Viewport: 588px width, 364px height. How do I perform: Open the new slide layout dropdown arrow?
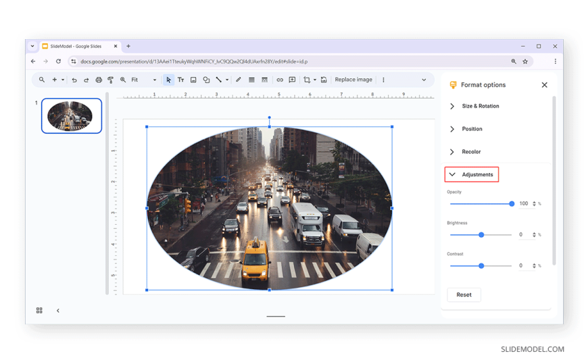point(63,80)
